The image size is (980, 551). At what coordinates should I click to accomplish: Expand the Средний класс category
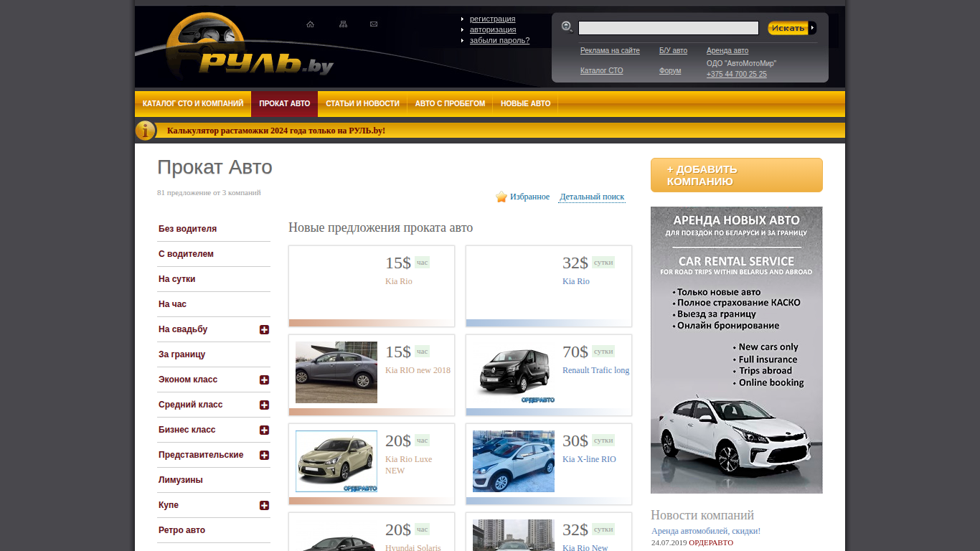pyautogui.click(x=264, y=405)
